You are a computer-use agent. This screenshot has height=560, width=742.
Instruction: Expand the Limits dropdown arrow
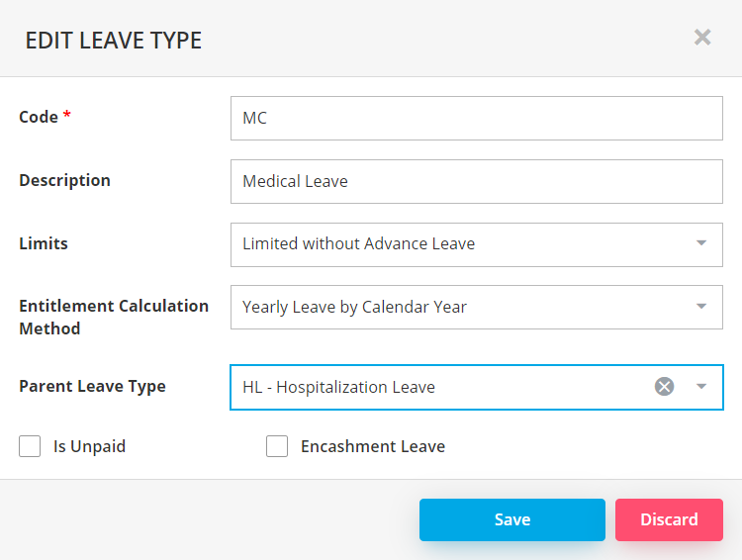[x=701, y=243]
